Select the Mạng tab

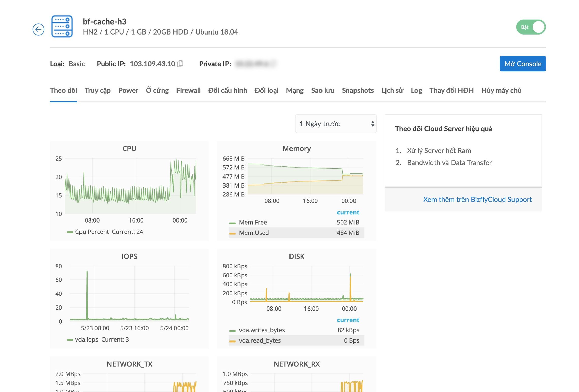[x=295, y=90]
